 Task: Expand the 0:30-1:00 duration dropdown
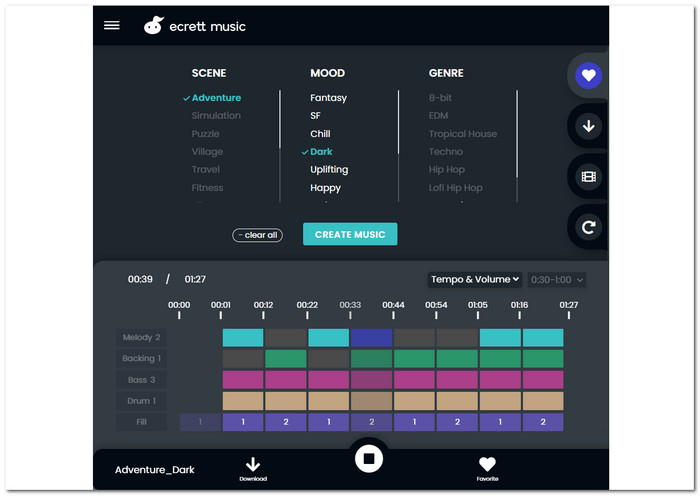556,280
